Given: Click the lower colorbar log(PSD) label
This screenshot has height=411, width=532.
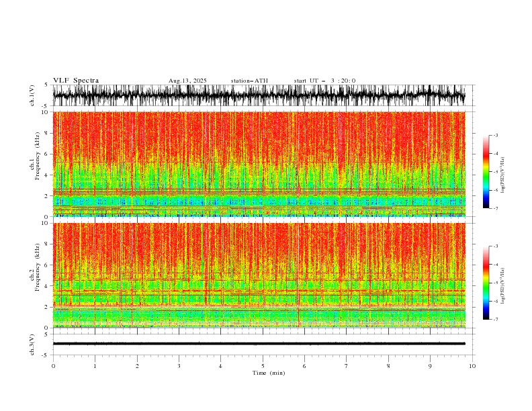Looking at the screenshot, I should pos(503,286).
